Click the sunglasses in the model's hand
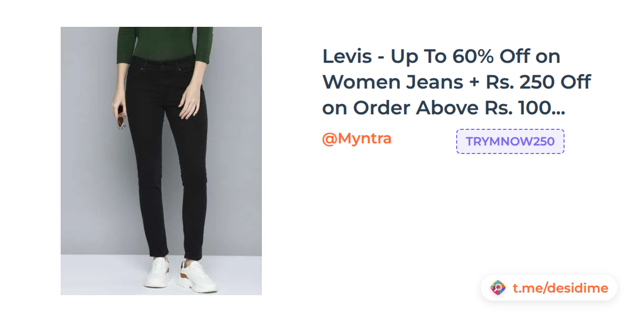 click(121, 118)
